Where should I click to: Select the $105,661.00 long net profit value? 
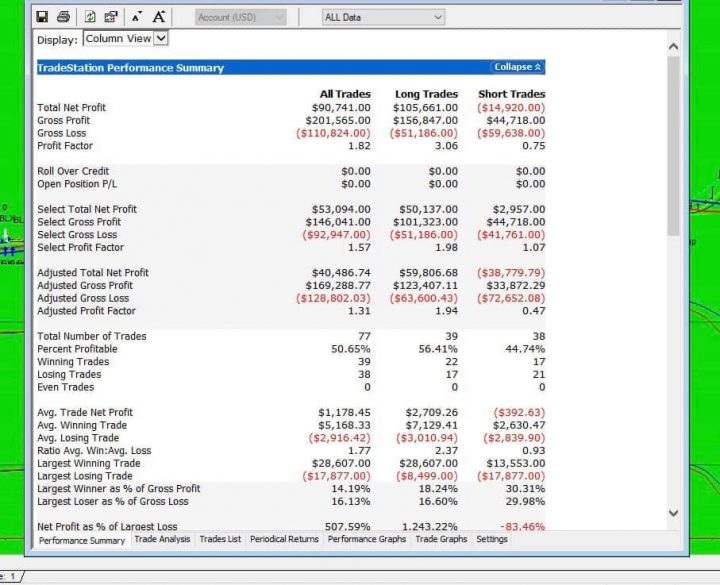point(425,107)
